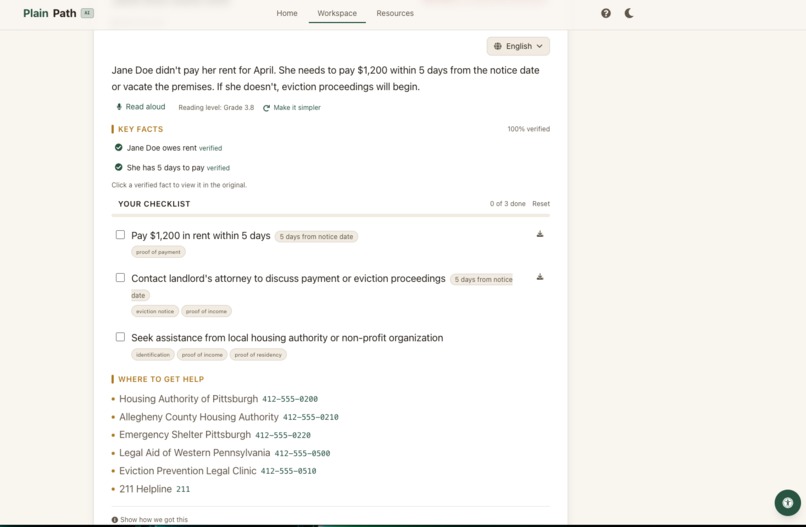Click 5 days from notice date badge on Pay $1,200

click(x=316, y=237)
